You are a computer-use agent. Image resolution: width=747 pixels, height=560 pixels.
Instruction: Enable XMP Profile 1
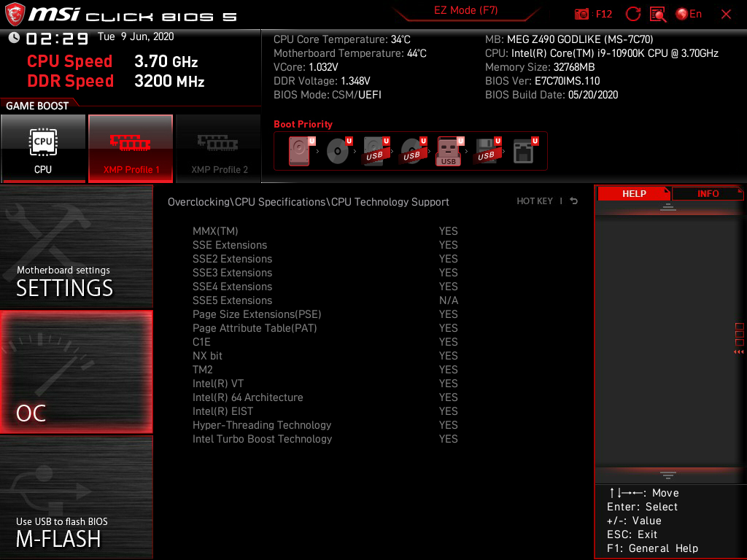pyautogui.click(x=131, y=149)
